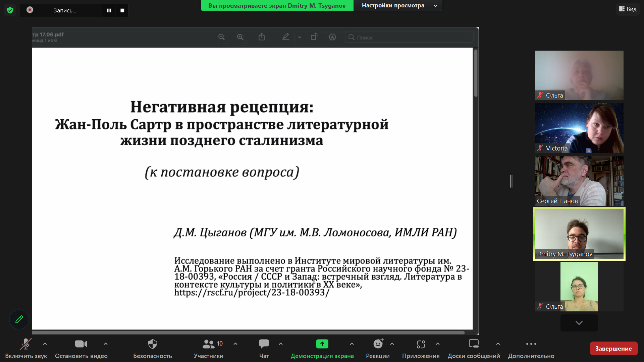644x362 pixels.
Task: Zoom out in the shared PDF viewer
Action: coord(221,37)
